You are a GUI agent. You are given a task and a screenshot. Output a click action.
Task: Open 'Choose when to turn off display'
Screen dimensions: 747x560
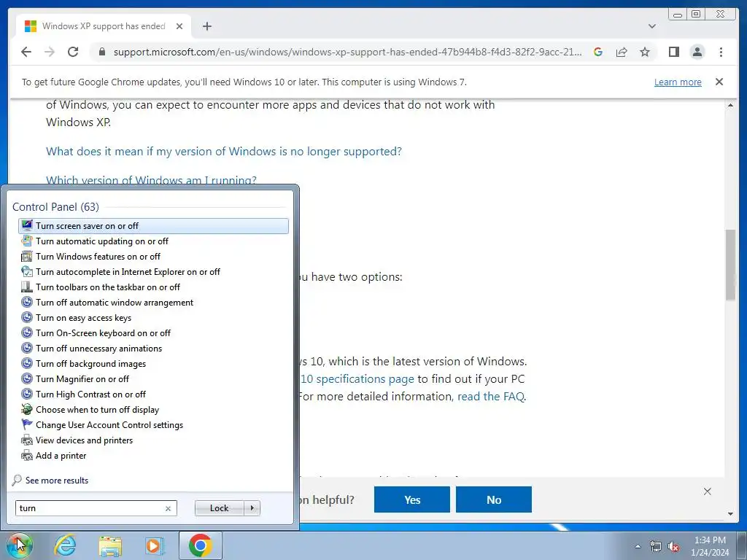153,410
